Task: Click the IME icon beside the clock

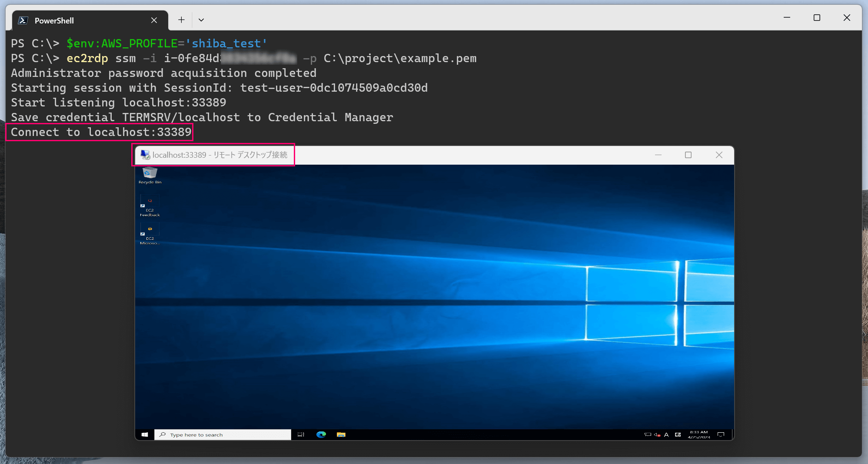Action: pyautogui.click(x=678, y=434)
